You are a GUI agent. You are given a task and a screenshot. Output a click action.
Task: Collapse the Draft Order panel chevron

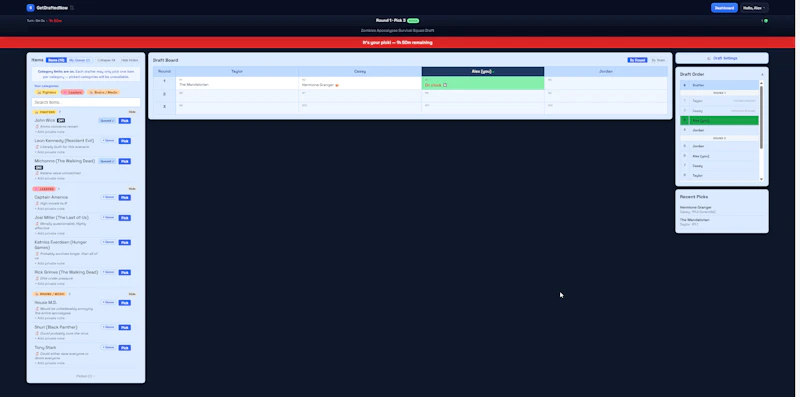pos(762,75)
